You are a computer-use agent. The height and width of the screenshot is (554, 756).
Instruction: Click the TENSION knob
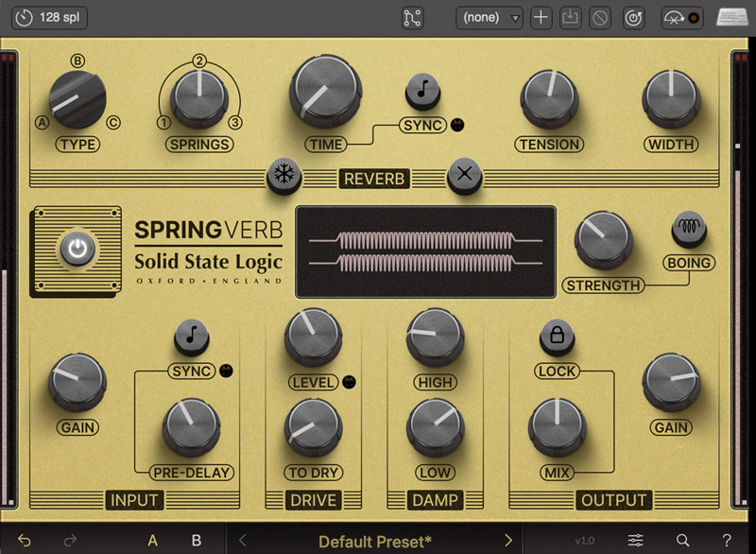pyautogui.click(x=549, y=98)
